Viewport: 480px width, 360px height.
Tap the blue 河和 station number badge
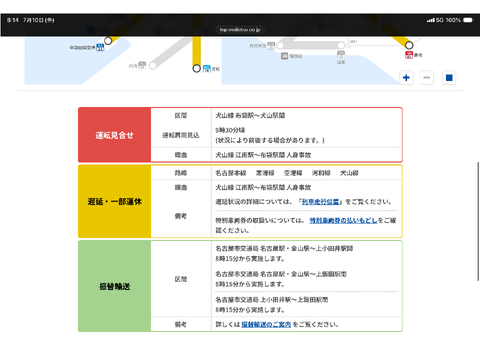[x=207, y=69]
